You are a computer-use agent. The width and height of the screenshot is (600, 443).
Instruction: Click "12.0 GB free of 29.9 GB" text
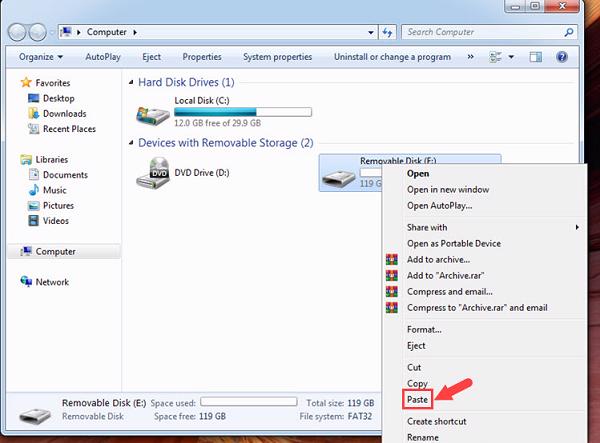[x=217, y=123]
